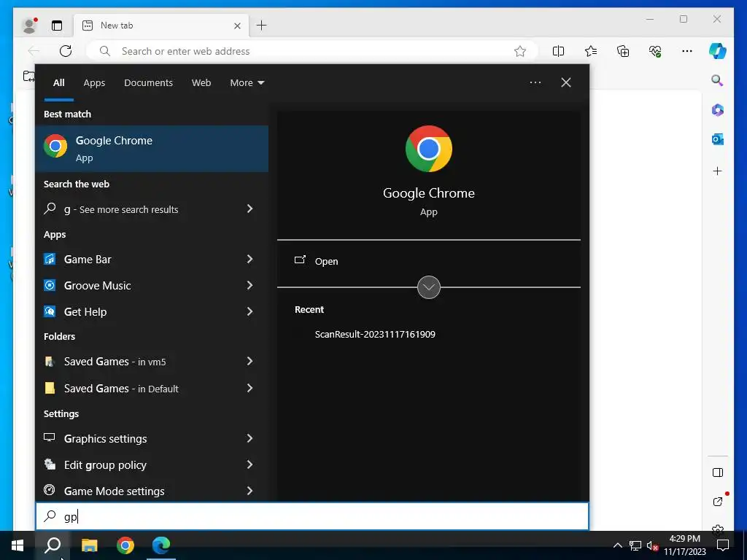Open Microsoft 365 icon in Edge sidebar

718,110
